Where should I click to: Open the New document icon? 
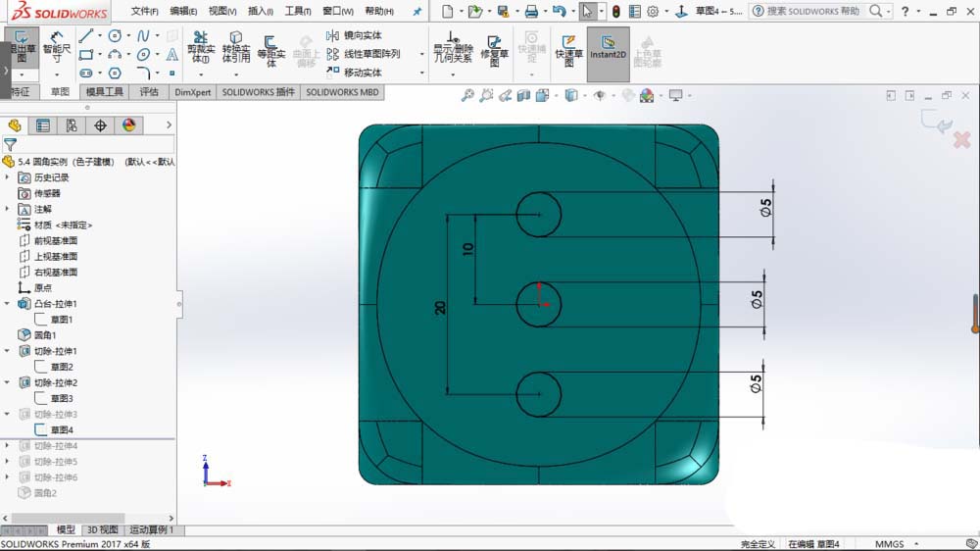tap(448, 11)
